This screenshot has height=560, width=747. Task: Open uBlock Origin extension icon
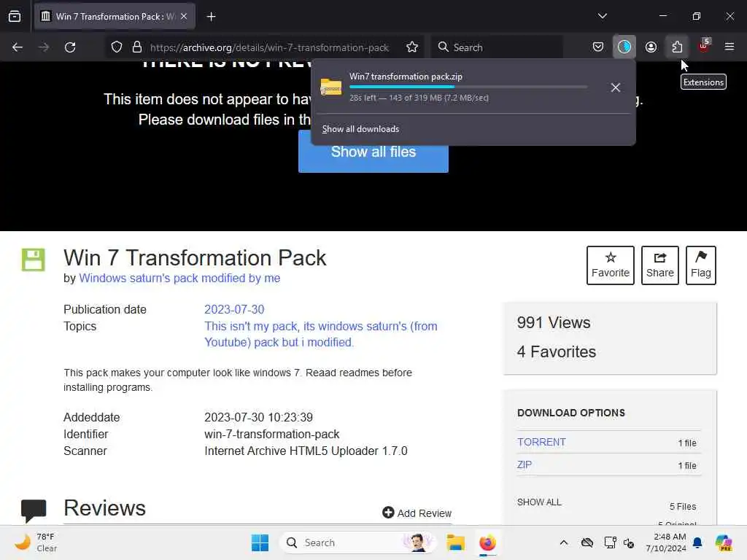[704, 46]
